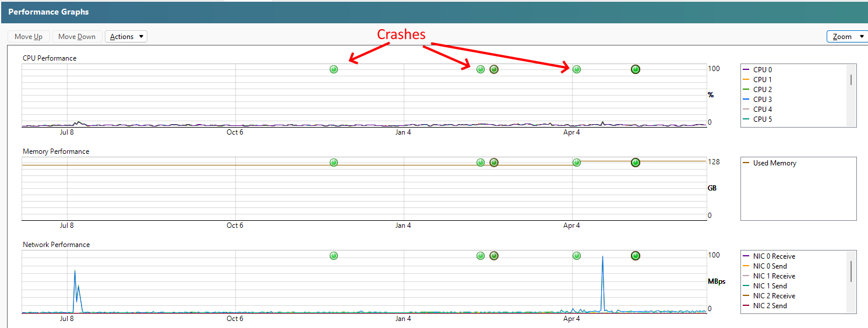868x328 pixels.
Task: Click fourth event marker in CPU Performance graph
Action: pos(577,69)
